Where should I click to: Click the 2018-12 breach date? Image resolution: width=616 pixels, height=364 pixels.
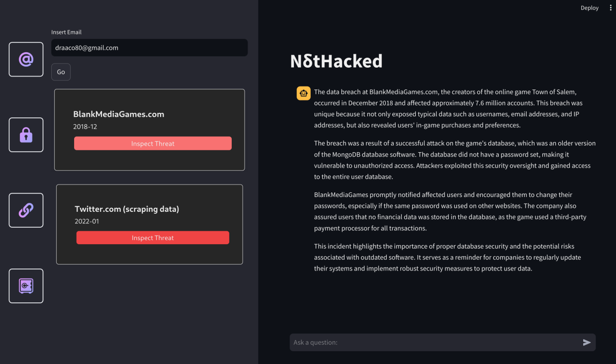click(85, 127)
